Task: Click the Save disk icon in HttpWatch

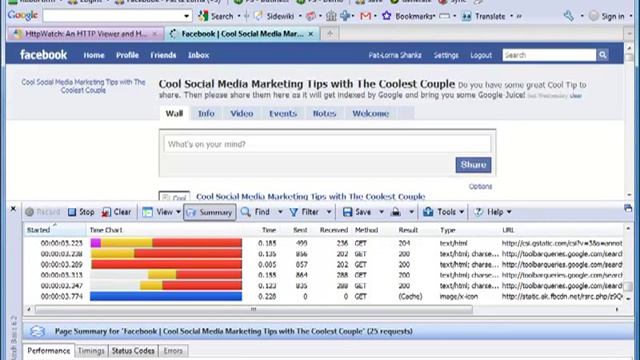Action: (347, 212)
